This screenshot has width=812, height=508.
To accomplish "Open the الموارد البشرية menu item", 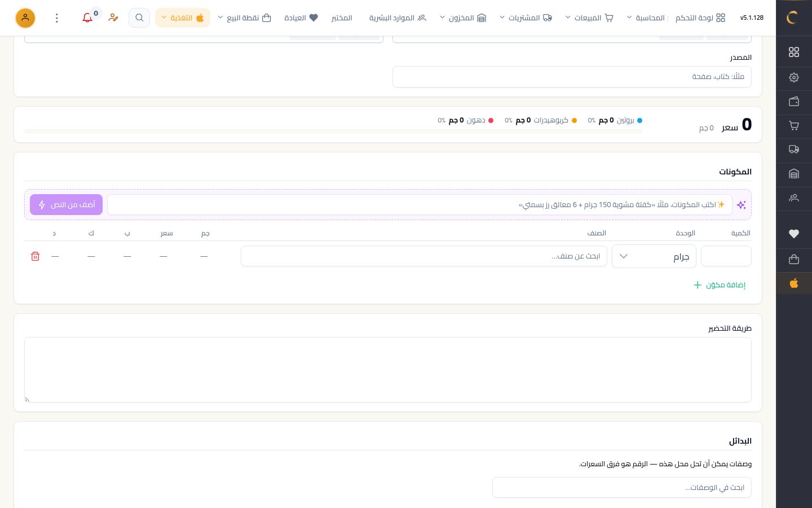I will pyautogui.click(x=398, y=18).
